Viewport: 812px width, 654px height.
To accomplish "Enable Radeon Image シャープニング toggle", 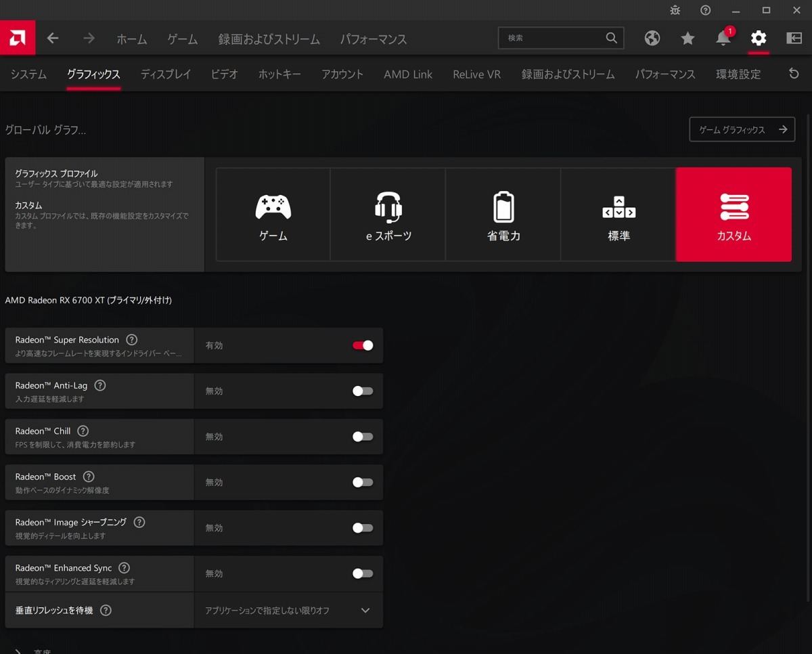I will [363, 527].
